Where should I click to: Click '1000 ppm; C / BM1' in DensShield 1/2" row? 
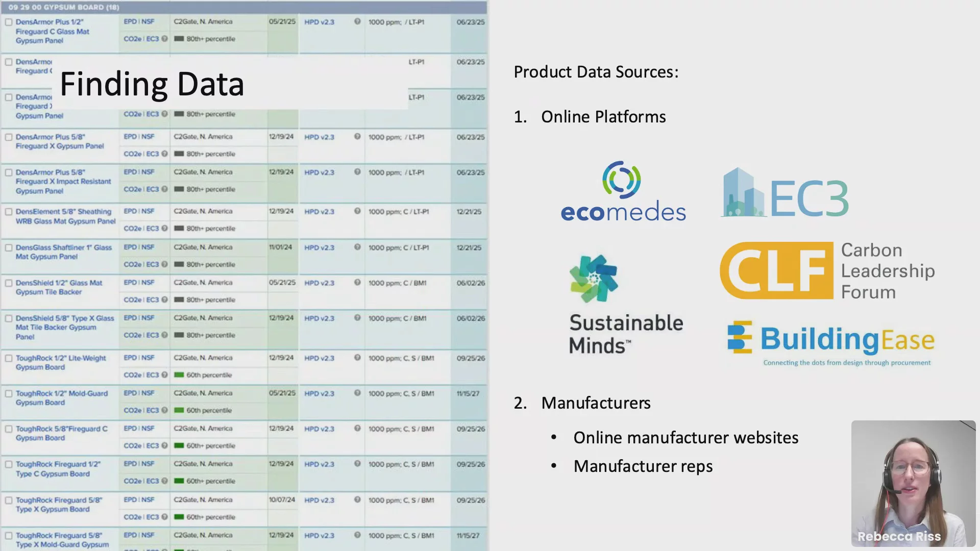(x=397, y=283)
